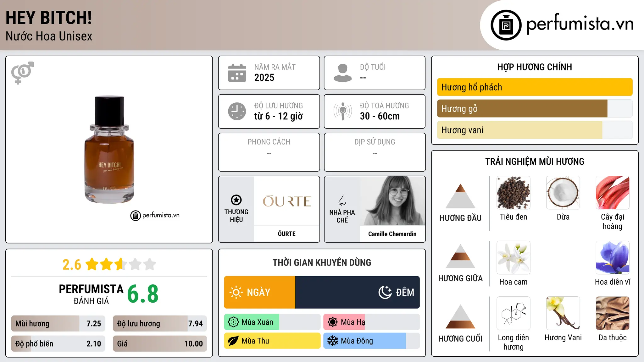The image size is (644, 362).
Task: Click the PERFUMISTA ĐÁNH GIÁ label
Action: [91, 294]
